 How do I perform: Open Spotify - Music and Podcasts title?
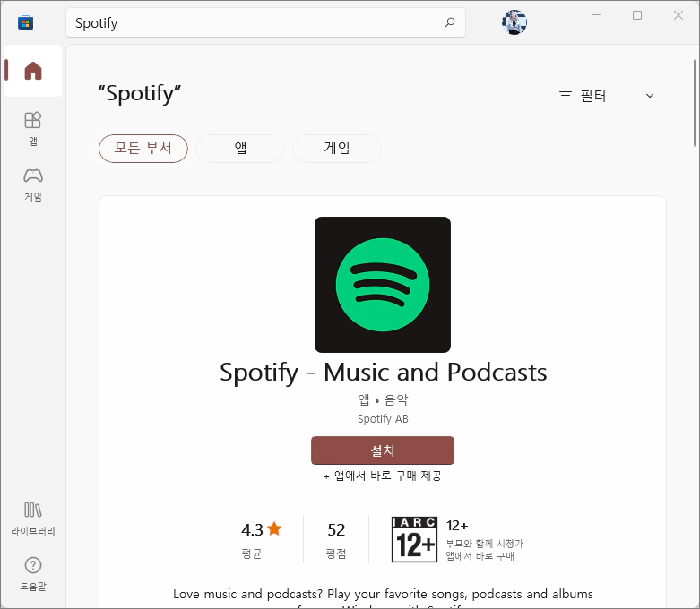pos(383,372)
